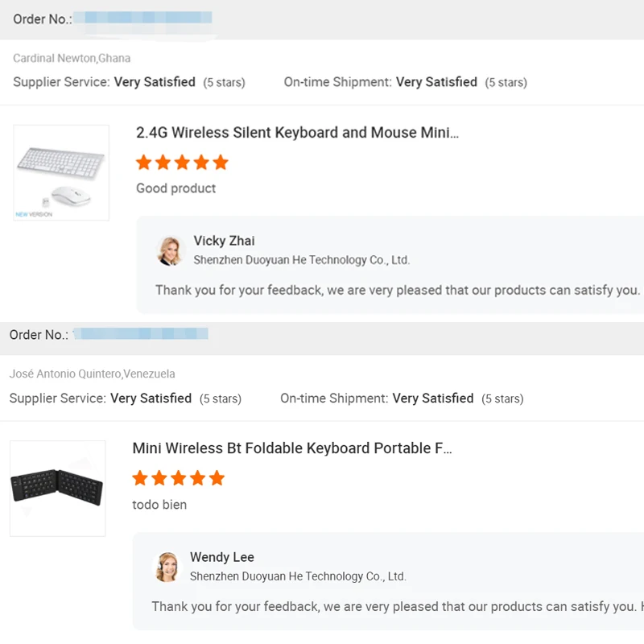Click the wireless keyboard and mouse product thumbnail
The width and height of the screenshot is (644, 644).
(61, 172)
